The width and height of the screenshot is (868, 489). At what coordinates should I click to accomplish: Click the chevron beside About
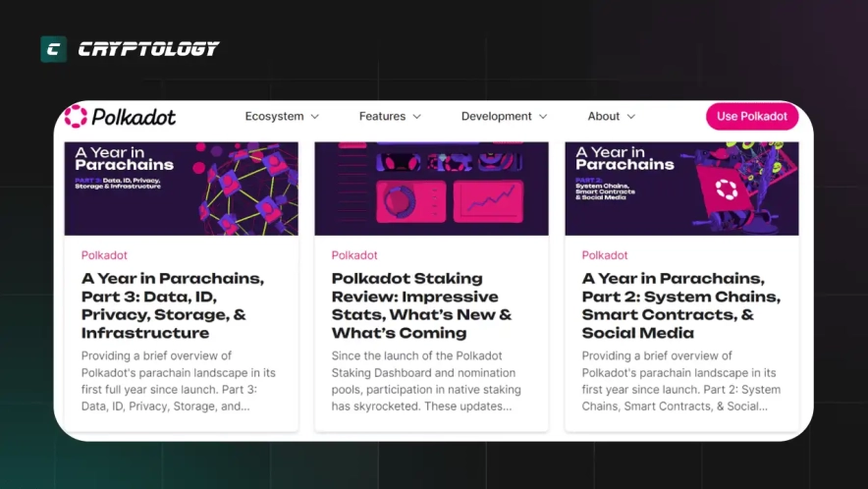pos(631,117)
